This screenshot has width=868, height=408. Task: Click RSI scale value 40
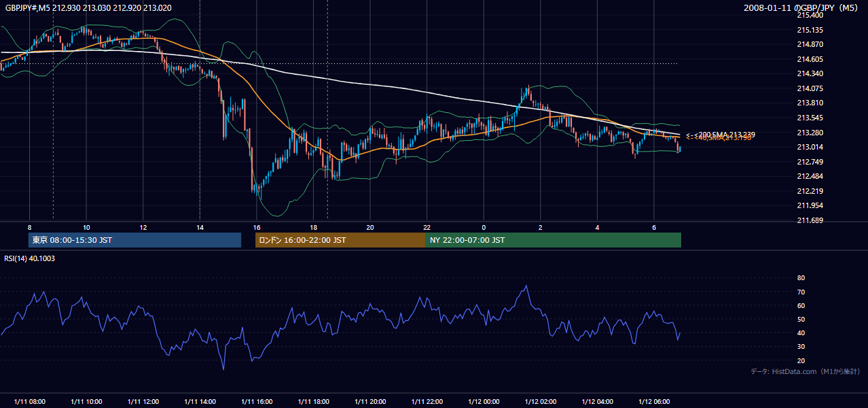coord(801,333)
